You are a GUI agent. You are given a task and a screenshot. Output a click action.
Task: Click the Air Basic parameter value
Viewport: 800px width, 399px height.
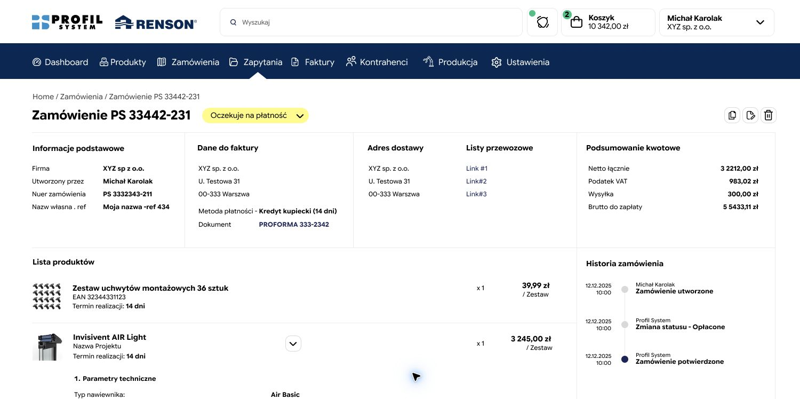pyautogui.click(x=285, y=395)
